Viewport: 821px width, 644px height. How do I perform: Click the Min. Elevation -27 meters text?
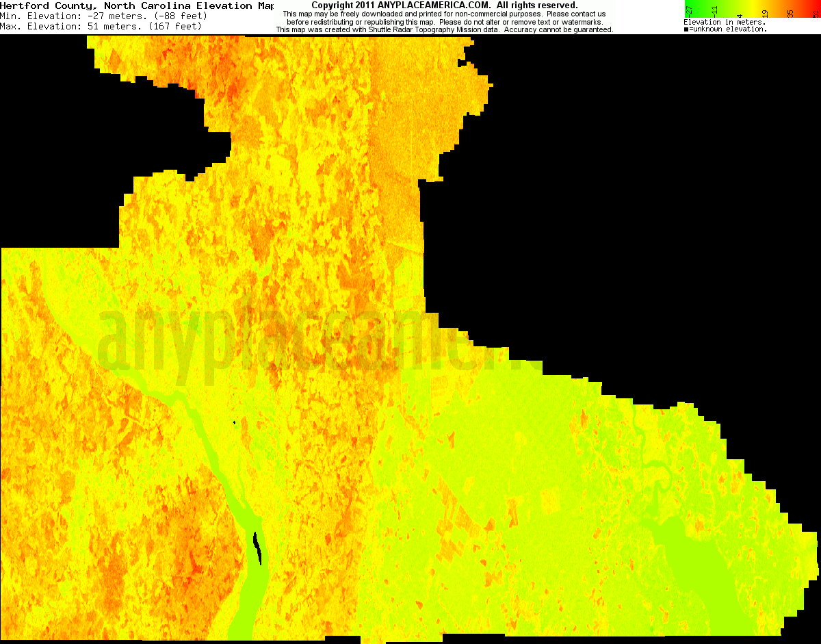point(103,15)
